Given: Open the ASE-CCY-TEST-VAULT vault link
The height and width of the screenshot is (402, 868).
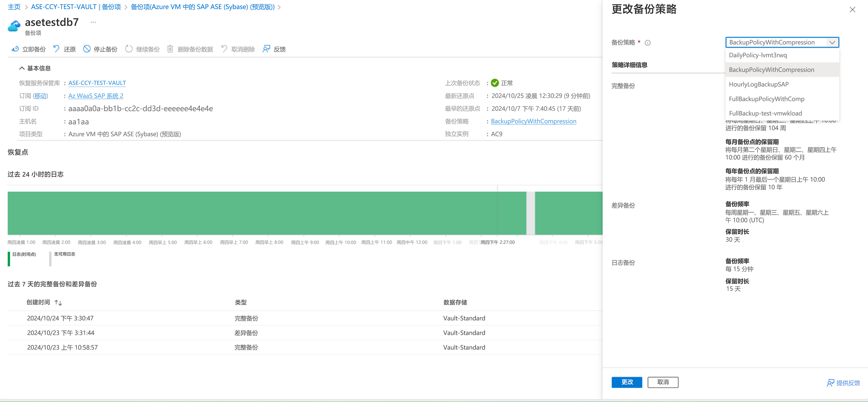Looking at the screenshot, I should (x=97, y=83).
